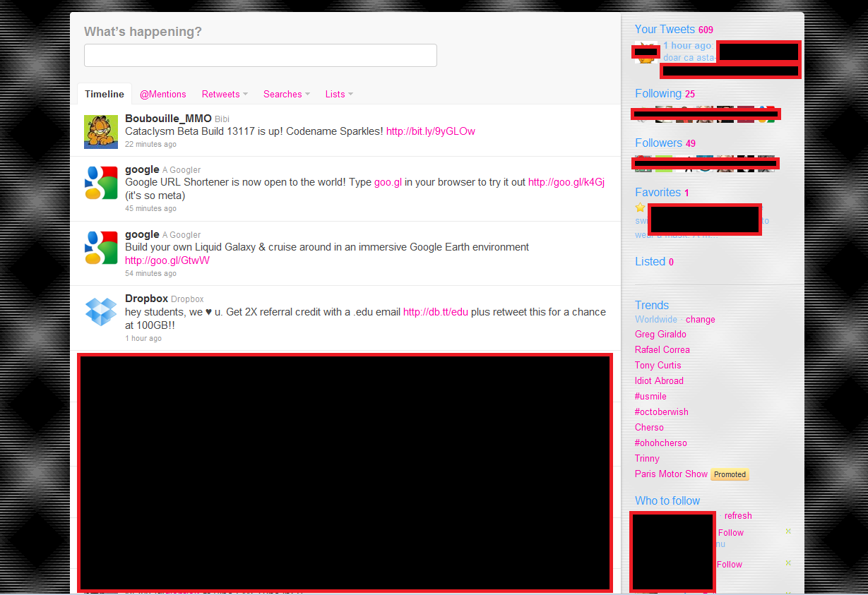Click the Google logo avatar on URL Shortener tweet
868x595 pixels.
[101, 182]
